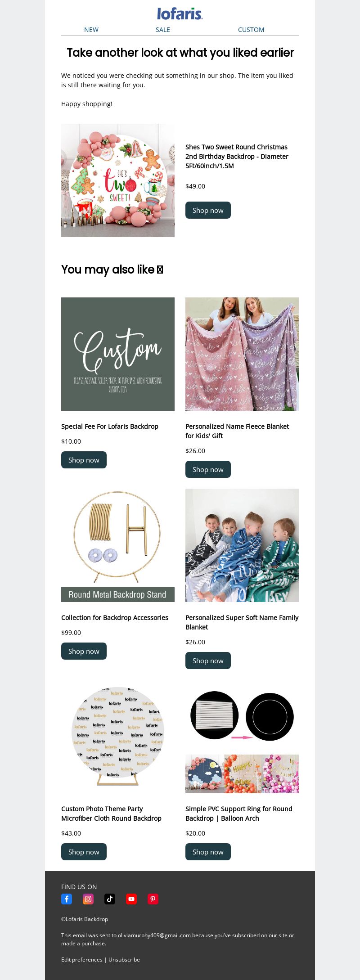The width and height of the screenshot is (360, 980).
Task: Shop now for Collection for Backdrop Accessories
Action: 84,651
